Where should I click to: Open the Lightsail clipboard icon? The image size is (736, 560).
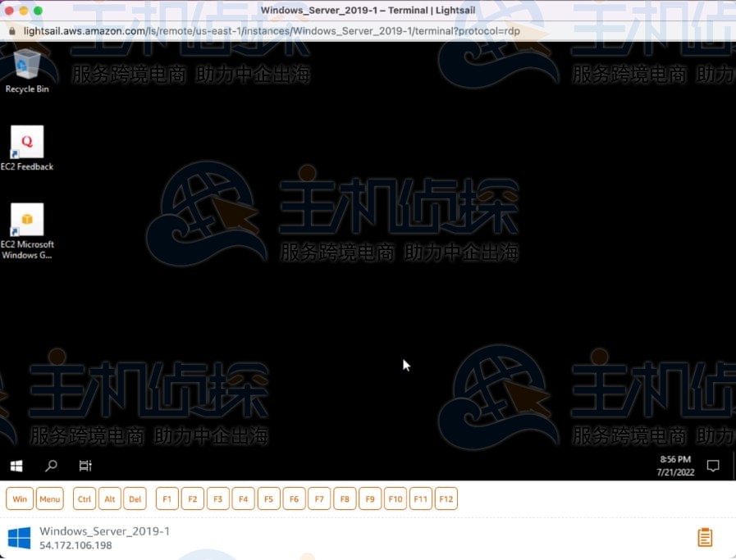(x=704, y=537)
